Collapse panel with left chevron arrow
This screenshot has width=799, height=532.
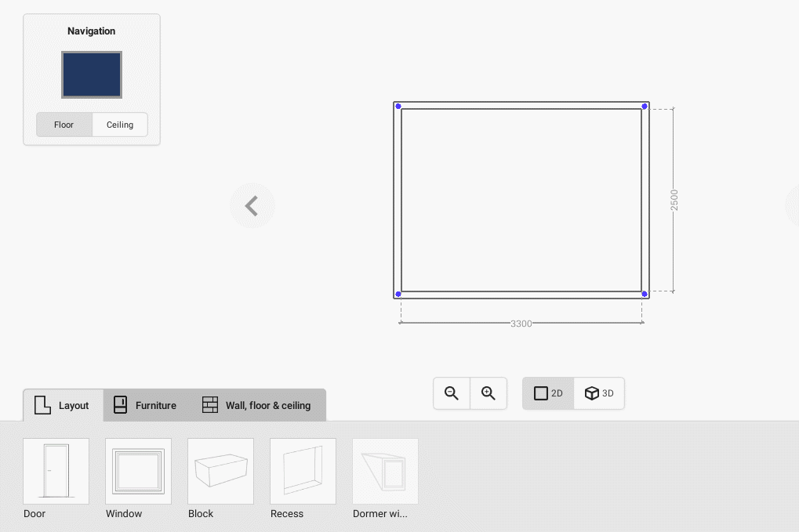(x=252, y=206)
